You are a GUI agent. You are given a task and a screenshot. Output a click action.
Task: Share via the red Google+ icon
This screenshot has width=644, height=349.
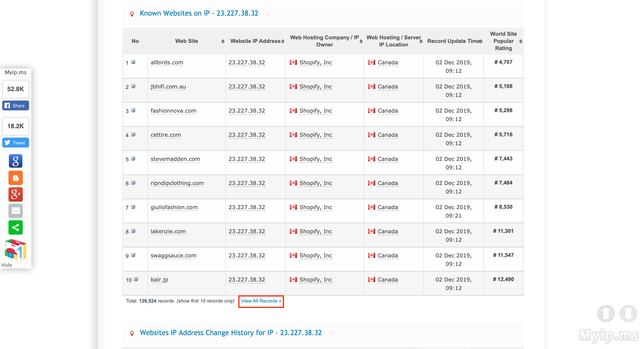pos(15,194)
